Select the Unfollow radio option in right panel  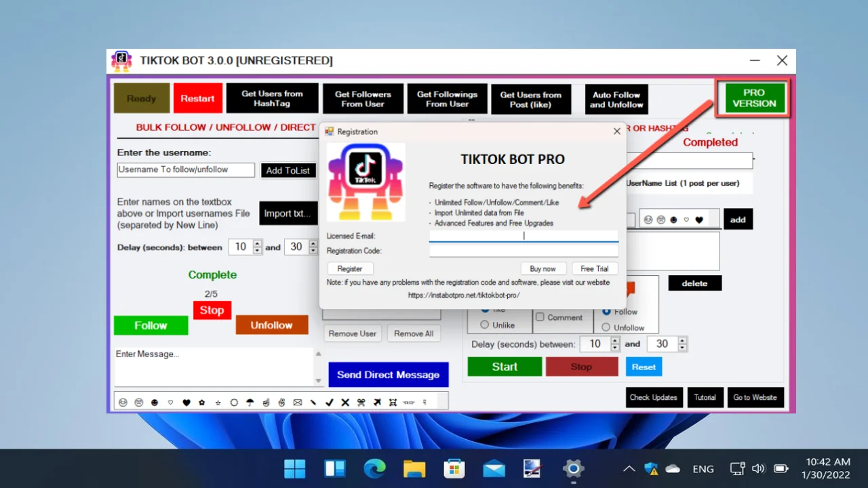click(606, 327)
